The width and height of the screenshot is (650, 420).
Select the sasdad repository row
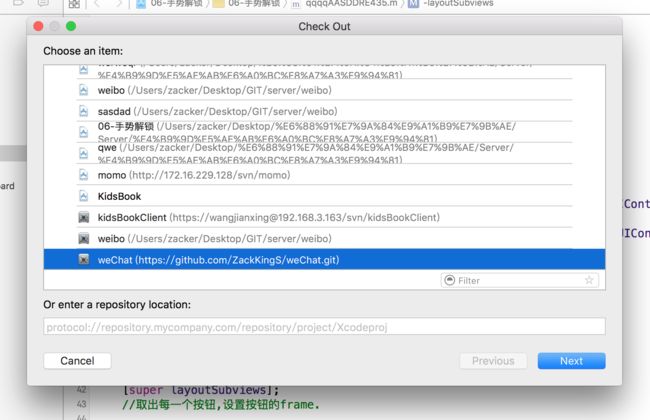tap(324, 111)
